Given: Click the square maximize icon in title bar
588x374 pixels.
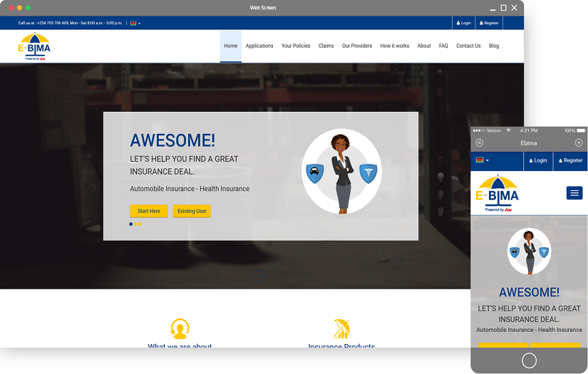Looking at the screenshot, I should (x=504, y=8).
